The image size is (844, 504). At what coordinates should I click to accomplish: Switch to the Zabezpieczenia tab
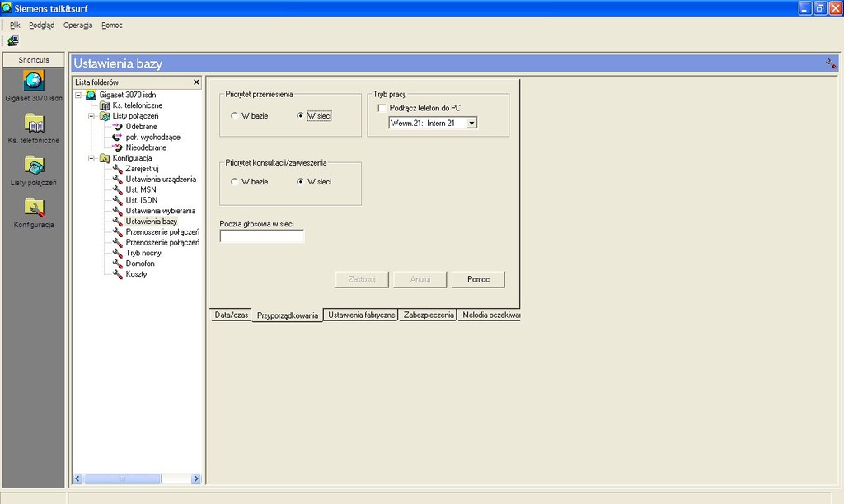429,315
